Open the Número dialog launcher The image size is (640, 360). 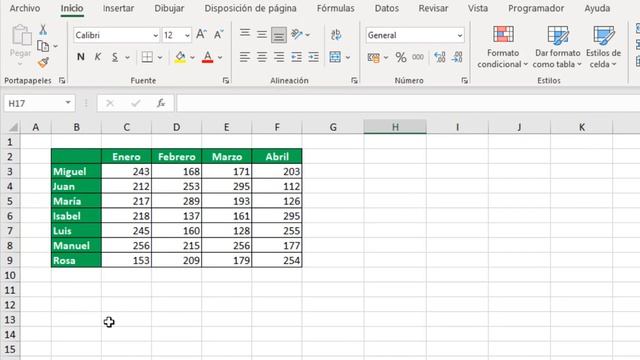tap(464, 81)
